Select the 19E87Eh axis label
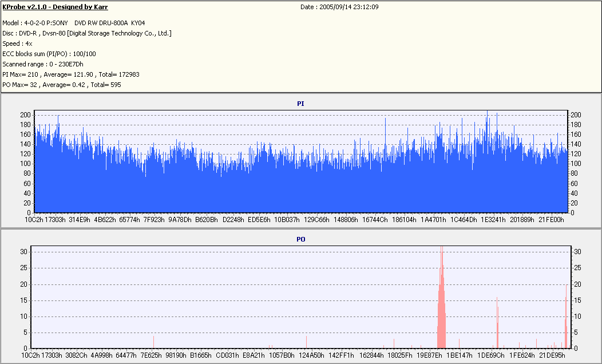 click(x=430, y=355)
